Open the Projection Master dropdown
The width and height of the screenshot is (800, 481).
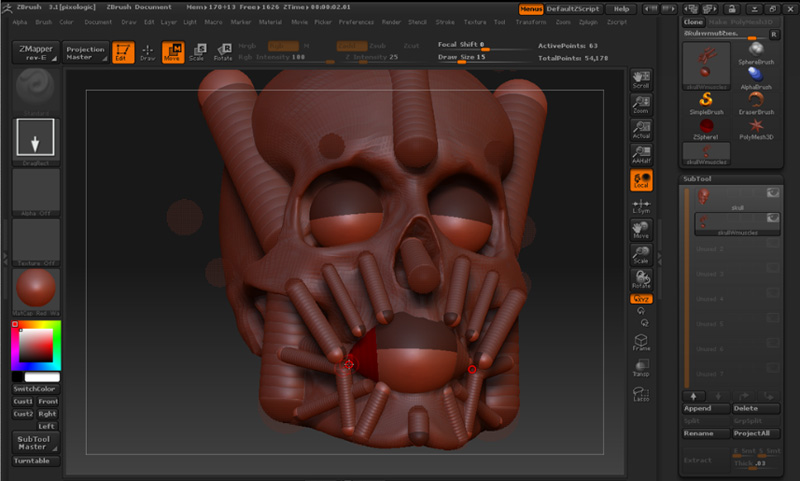pos(85,52)
